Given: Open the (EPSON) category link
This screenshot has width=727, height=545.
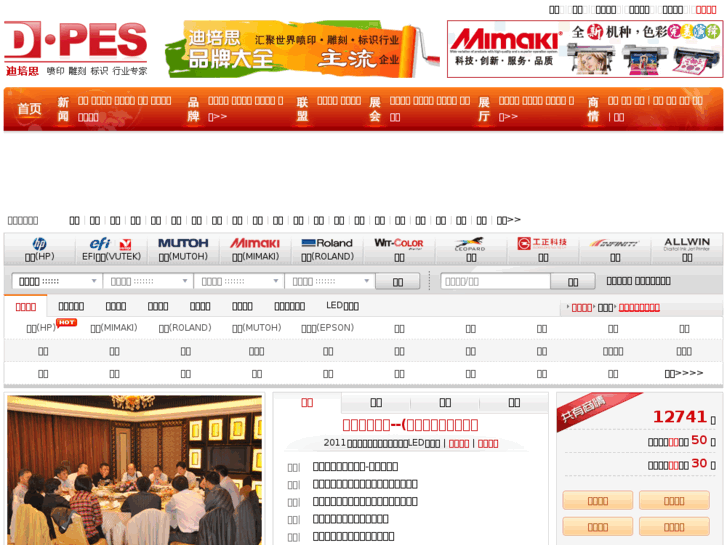Looking at the screenshot, I should (327, 328).
